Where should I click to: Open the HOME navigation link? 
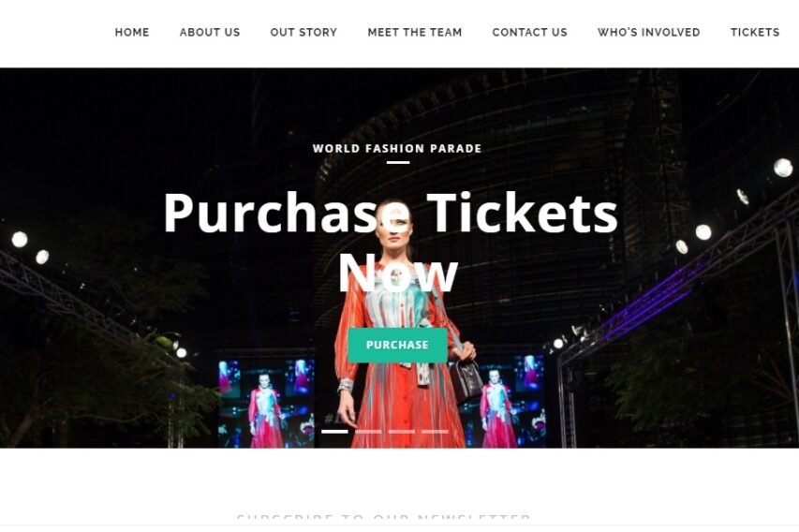(132, 32)
